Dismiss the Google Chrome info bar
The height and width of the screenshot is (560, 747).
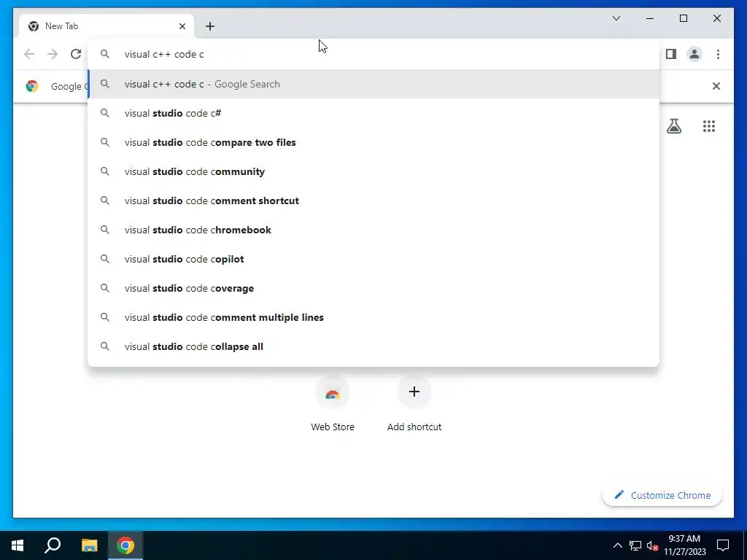716,86
